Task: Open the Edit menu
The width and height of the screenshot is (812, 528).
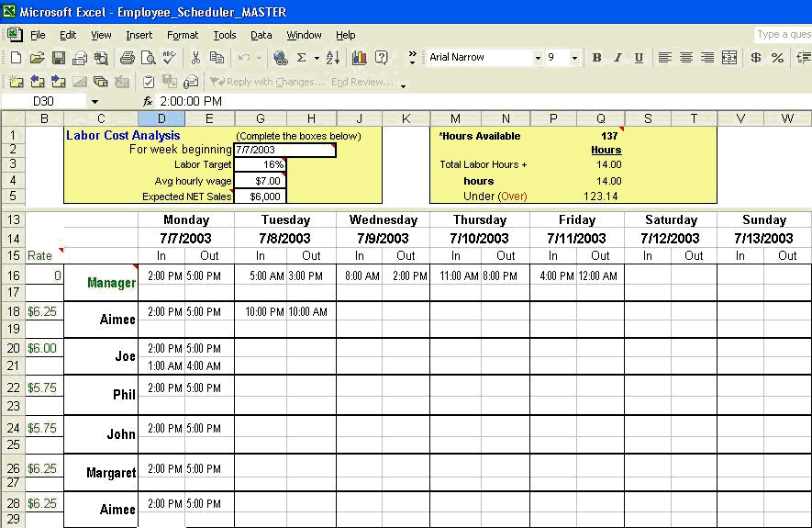Action: 68,35
